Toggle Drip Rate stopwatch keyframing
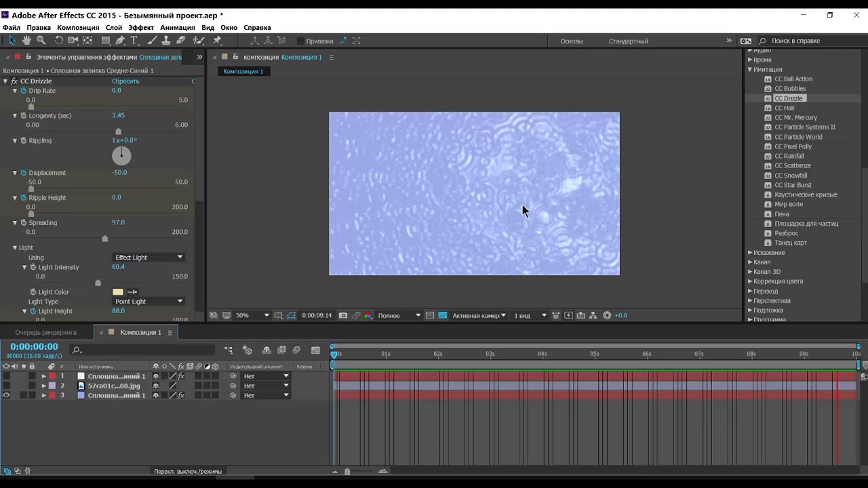The width and height of the screenshot is (868, 488). pyautogui.click(x=24, y=91)
